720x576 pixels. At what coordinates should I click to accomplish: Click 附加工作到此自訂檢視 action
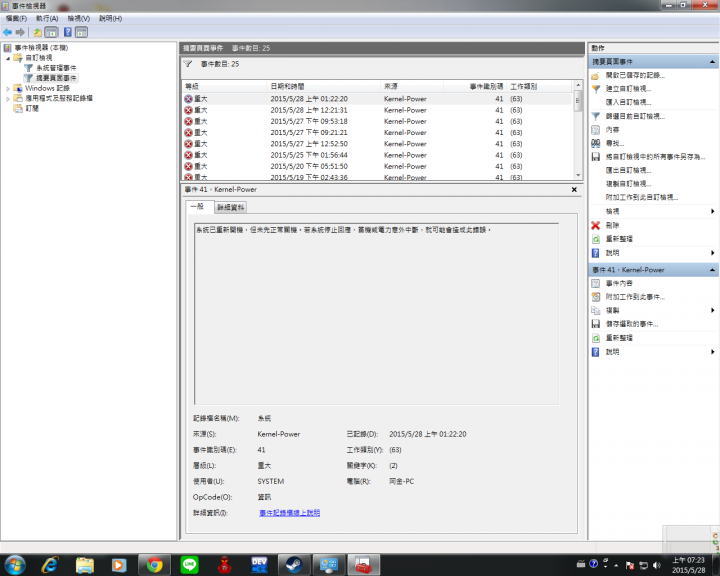pyautogui.click(x=642, y=198)
